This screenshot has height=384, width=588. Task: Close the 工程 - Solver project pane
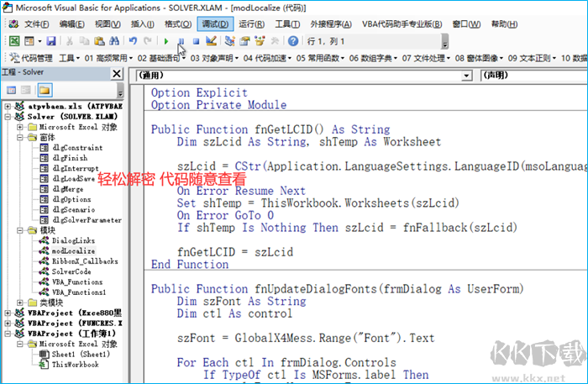(x=117, y=73)
